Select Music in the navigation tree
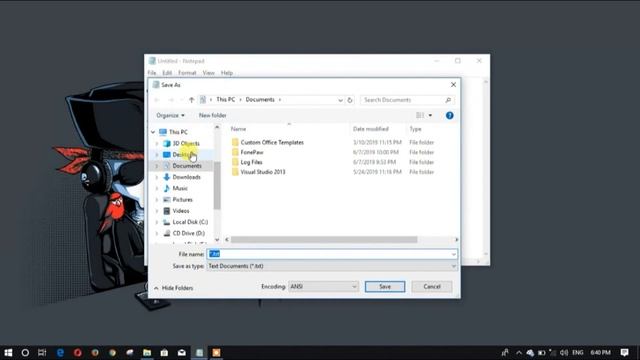 (x=180, y=188)
